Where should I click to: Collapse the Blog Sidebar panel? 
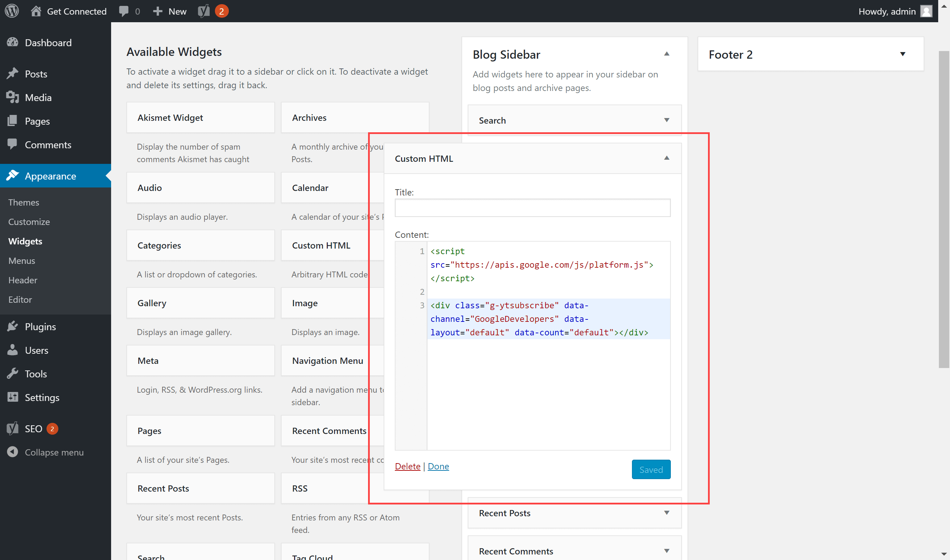click(x=667, y=54)
